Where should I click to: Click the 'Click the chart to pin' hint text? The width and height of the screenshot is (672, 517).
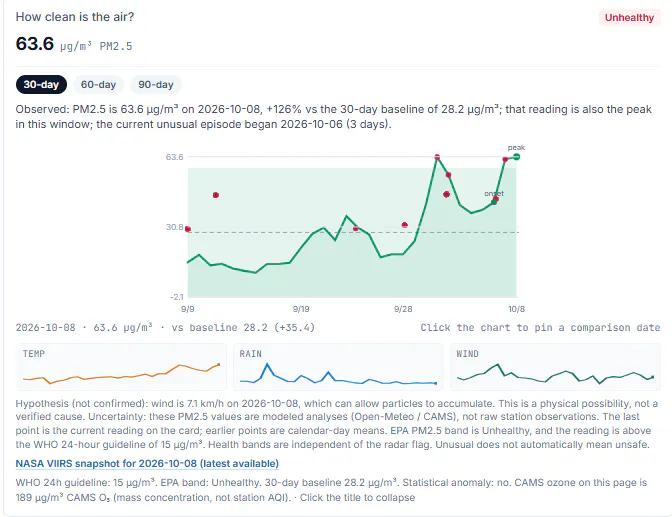[x=540, y=328]
